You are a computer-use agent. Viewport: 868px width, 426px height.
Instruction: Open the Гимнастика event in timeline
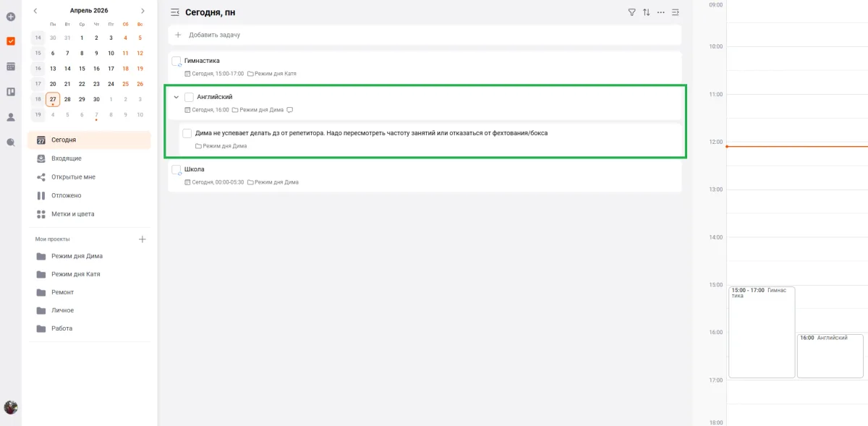click(x=761, y=332)
